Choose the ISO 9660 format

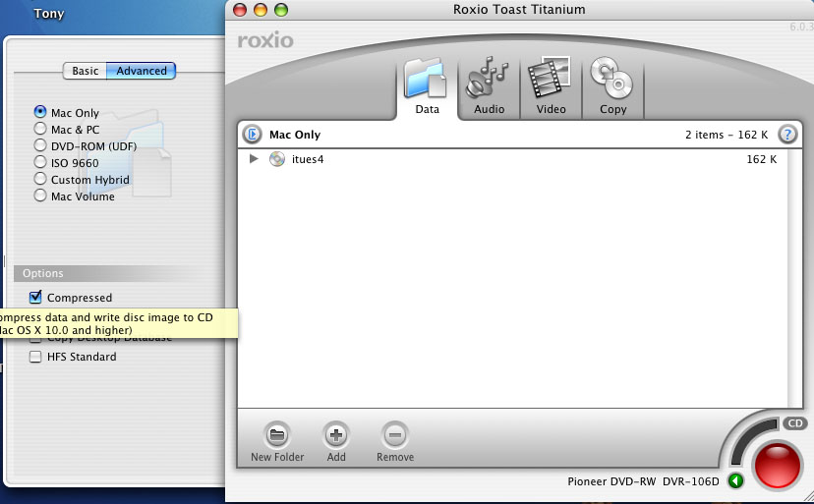pos(40,162)
